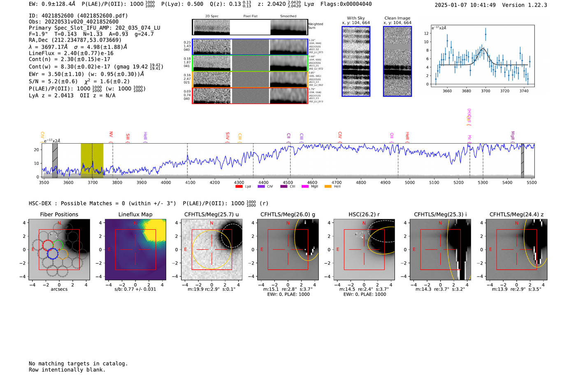Open the blue-bordered 2D spectrum fiber row
The image size is (576, 392).
coord(250,47)
